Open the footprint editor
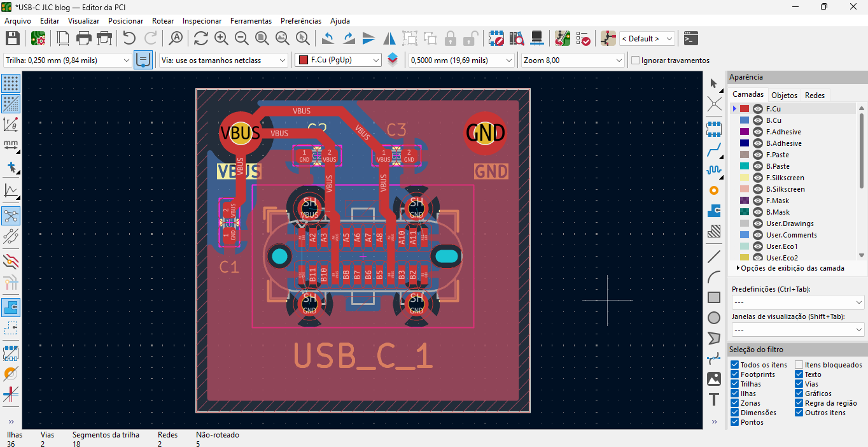The image size is (868, 447). pyautogui.click(x=496, y=38)
